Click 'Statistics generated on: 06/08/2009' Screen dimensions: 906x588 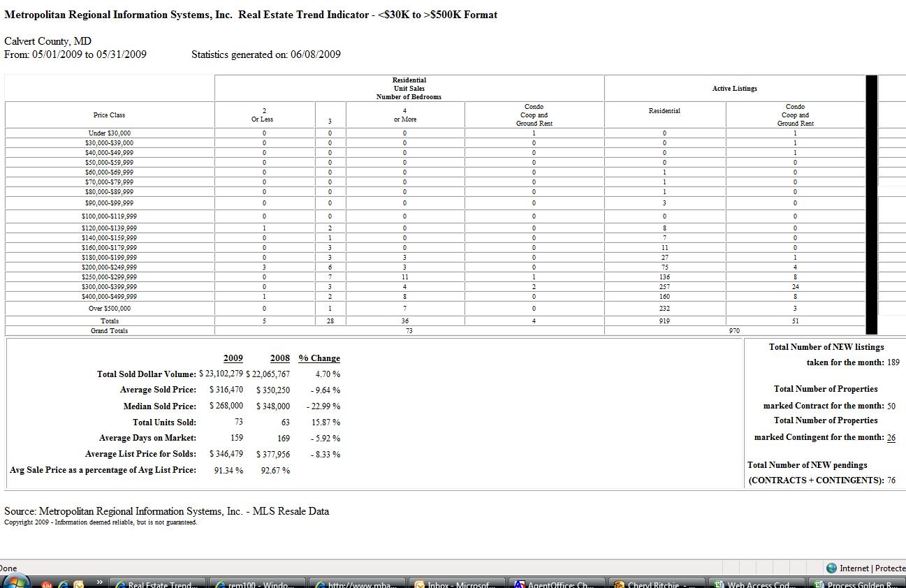point(266,54)
